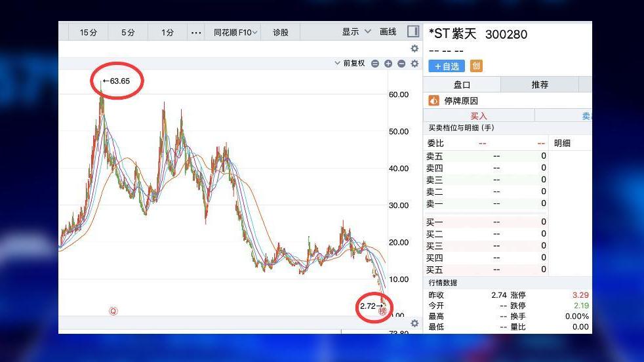Click the orange 创 badge icon

(x=477, y=66)
